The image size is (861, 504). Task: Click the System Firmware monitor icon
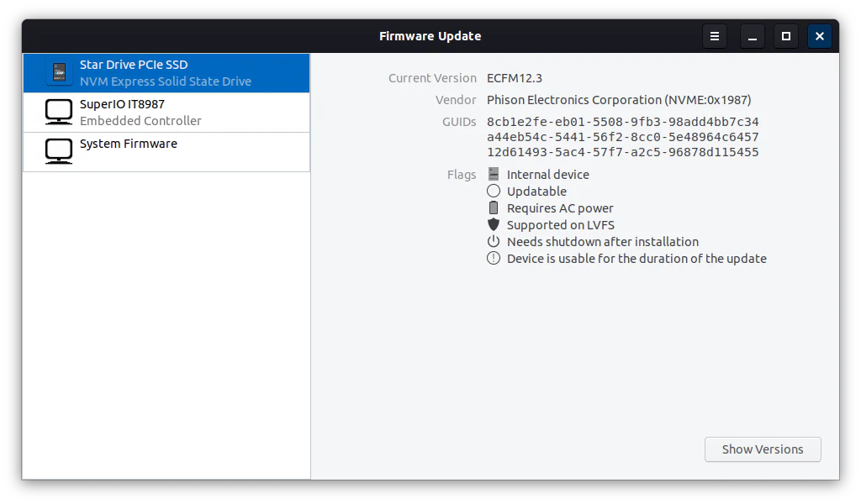pos(59,152)
